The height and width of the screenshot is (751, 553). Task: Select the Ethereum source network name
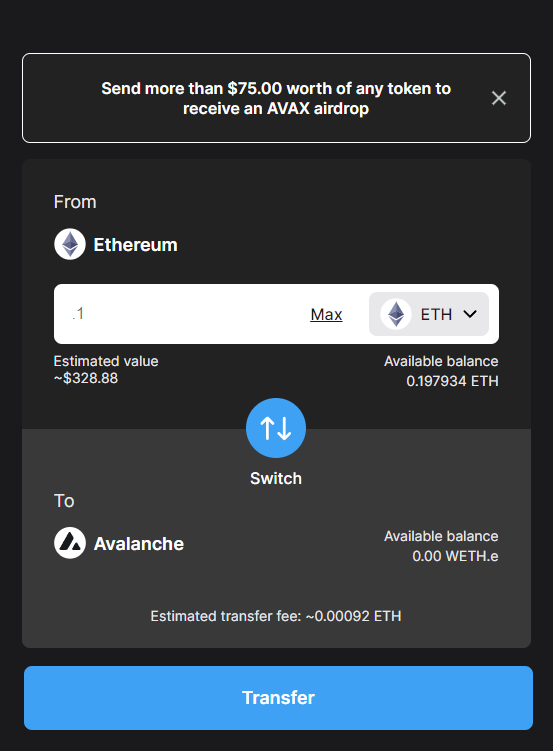point(135,245)
